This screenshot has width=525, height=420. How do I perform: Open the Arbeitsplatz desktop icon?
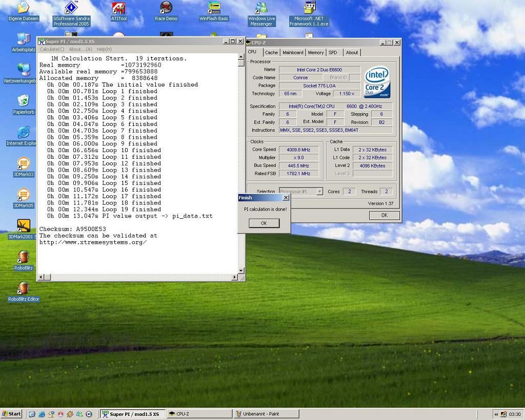tap(24, 43)
